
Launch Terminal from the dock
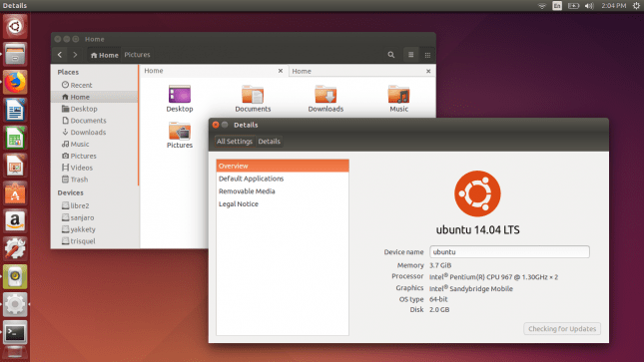click(15, 332)
